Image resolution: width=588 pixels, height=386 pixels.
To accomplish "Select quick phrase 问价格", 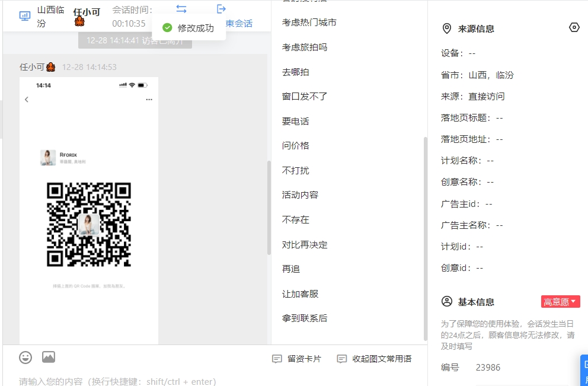I will (296, 145).
